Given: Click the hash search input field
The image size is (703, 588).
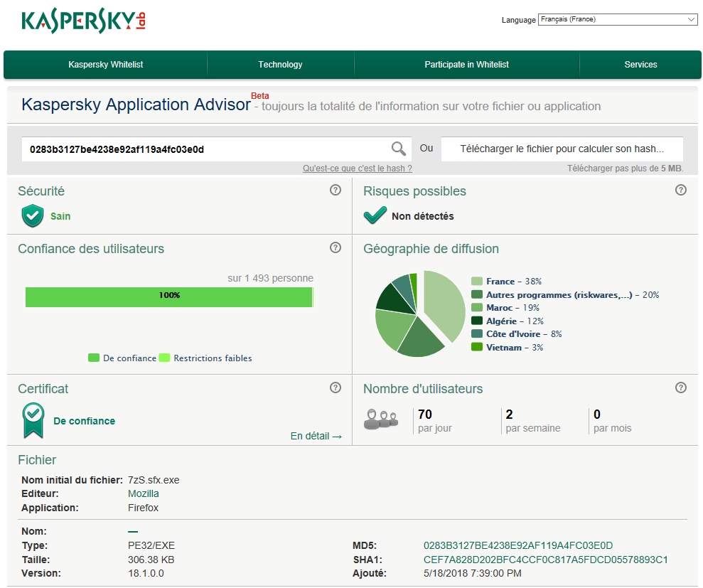Looking at the screenshot, I should (x=203, y=149).
